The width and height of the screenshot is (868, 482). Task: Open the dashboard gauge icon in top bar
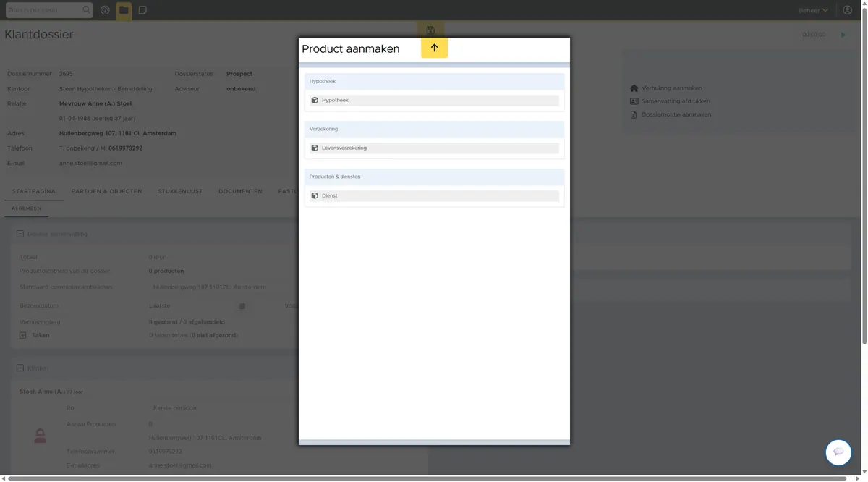(x=106, y=10)
